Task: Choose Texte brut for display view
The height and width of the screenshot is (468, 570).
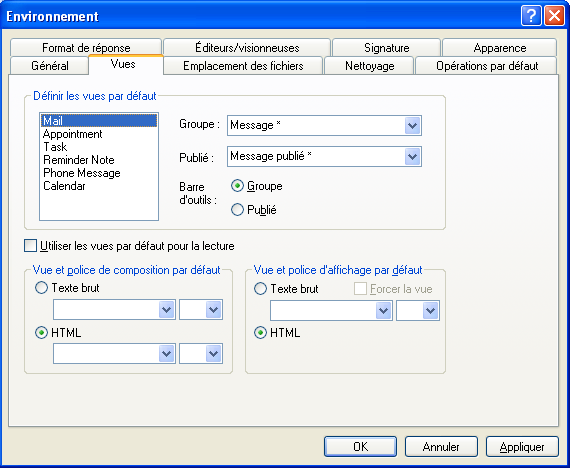Action: [x=260, y=289]
